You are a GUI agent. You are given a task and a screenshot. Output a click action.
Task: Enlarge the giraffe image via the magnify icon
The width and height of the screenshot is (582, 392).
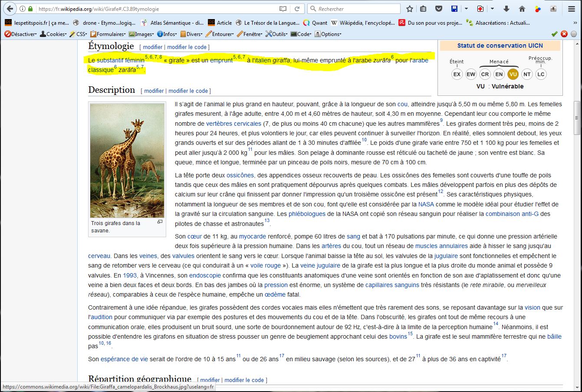point(160,222)
